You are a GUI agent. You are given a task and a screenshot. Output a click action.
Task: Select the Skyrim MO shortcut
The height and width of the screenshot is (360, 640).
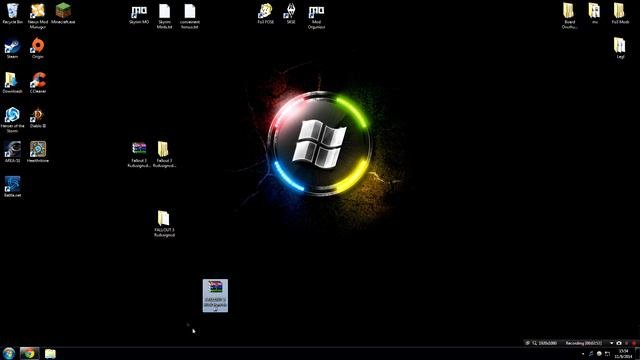coord(139,15)
